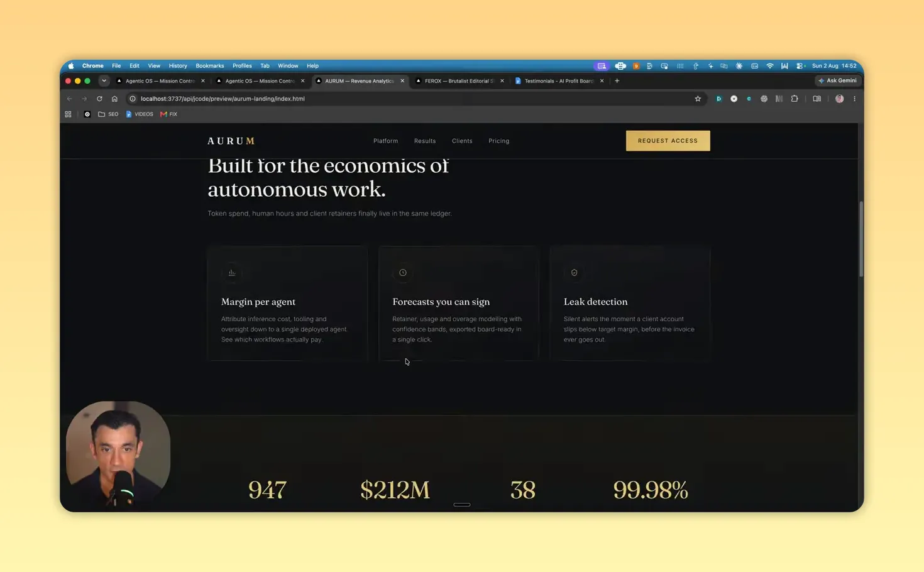Reload the page with Chrome's refresh icon
Screen dimensions: 924x572
pos(99,99)
